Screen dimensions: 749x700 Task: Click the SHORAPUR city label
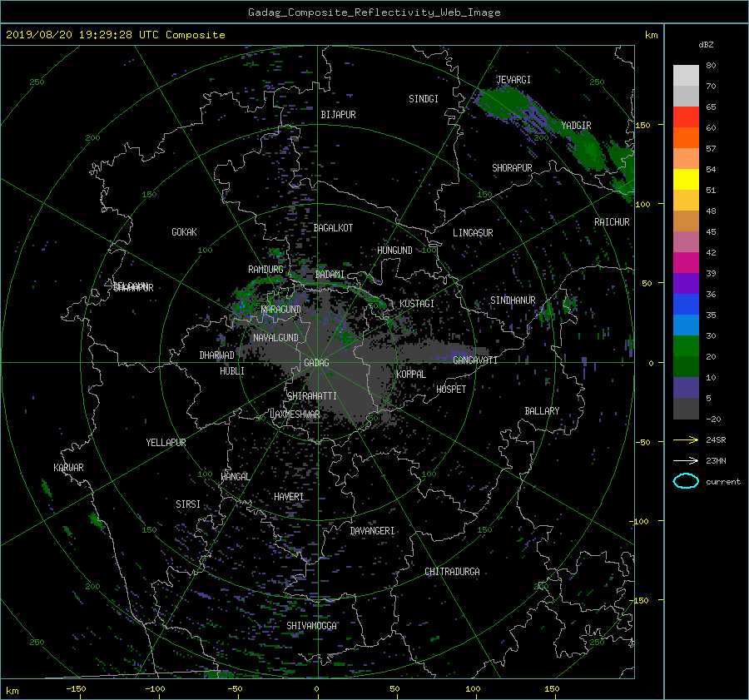pos(512,168)
